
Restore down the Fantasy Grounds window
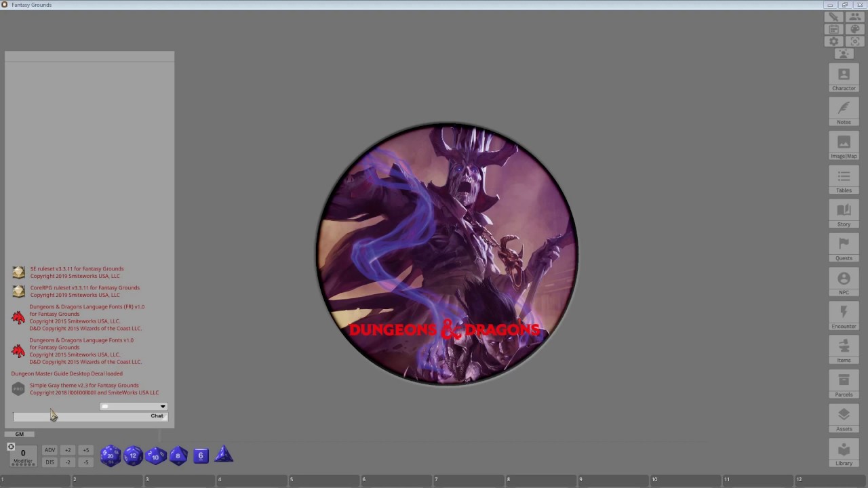click(x=845, y=5)
